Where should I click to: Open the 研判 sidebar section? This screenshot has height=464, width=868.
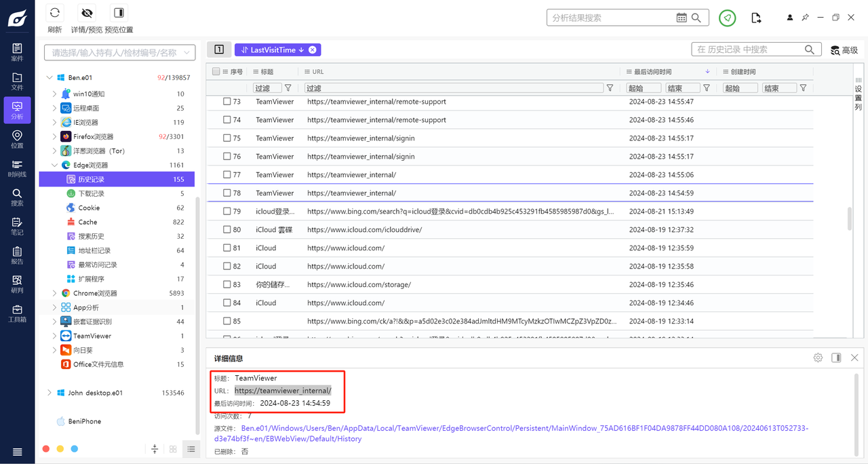click(x=17, y=284)
